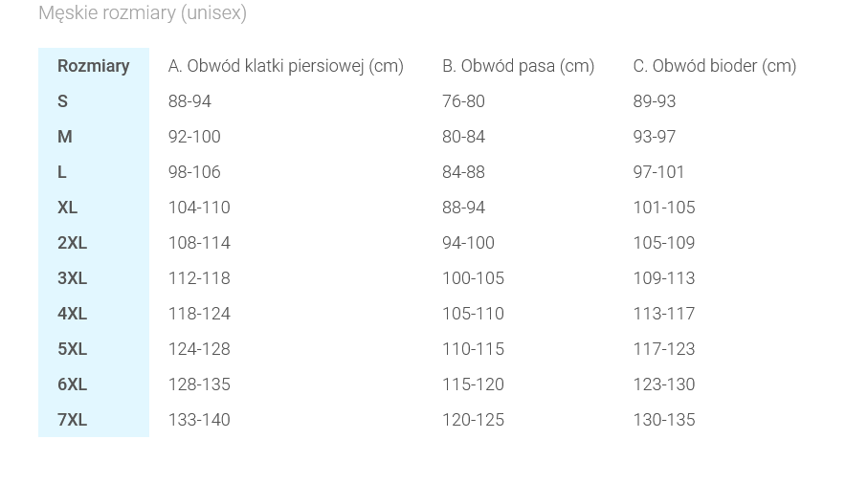The width and height of the screenshot is (868, 483).
Task: Click hip value 117-123 for 5XL
Action: [663, 349]
